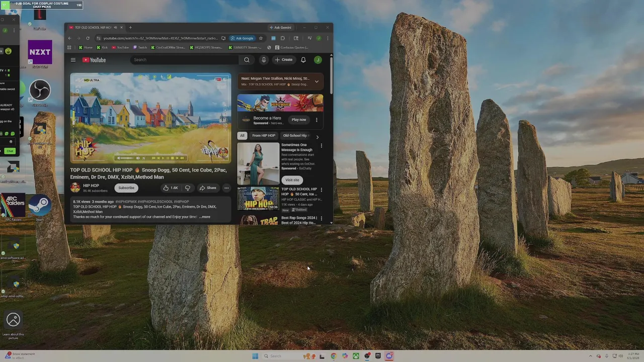Click Ask Gemini in title bar
The height and width of the screenshot is (362, 644).
(280, 28)
